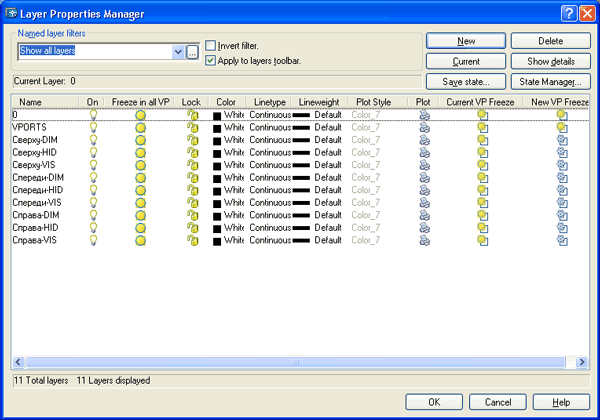
Task: Click black color swatch for Спереди-VIS layer
Action: tap(217, 203)
